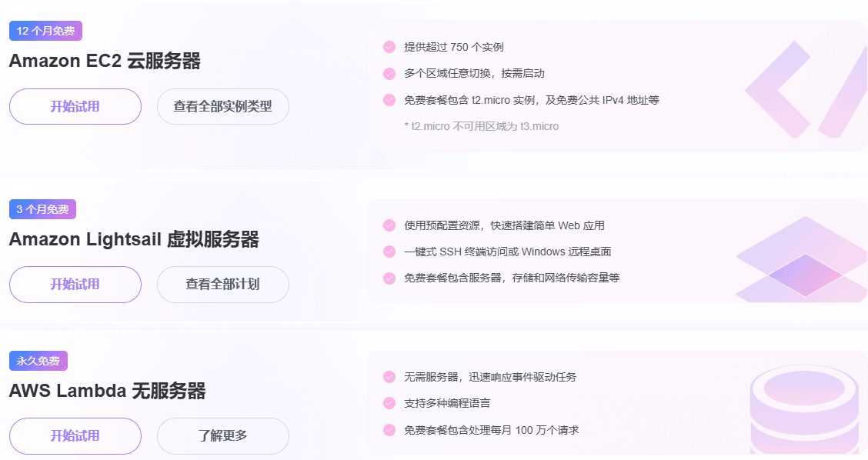Viewport: 868px width, 460px height.
Task: Click 开始试用 for Amazon EC2
Action: point(75,106)
